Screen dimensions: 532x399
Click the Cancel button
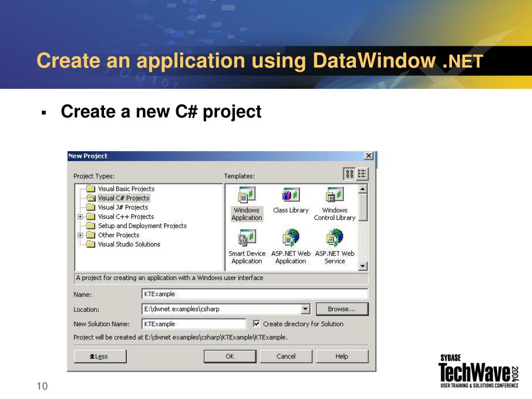pos(286,356)
